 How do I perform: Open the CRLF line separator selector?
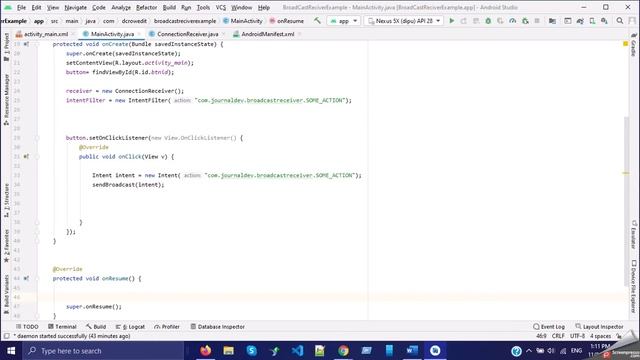tap(558, 336)
